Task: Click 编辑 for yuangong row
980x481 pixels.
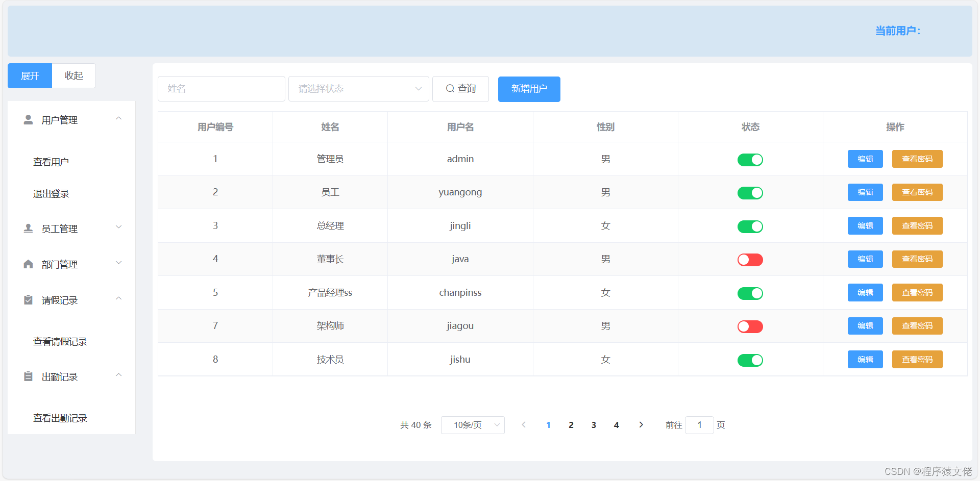Action: [x=865, y=192]
